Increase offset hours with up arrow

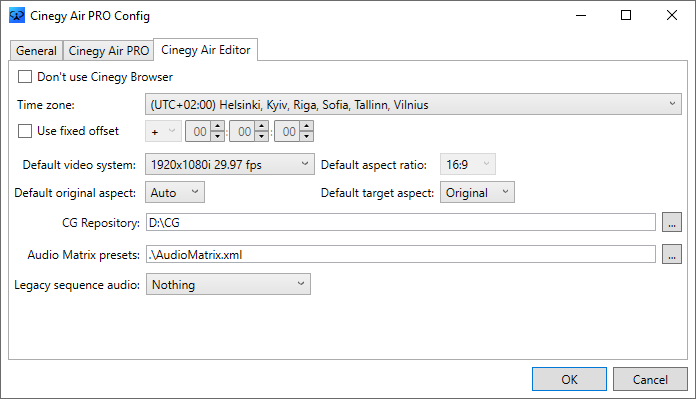[x=218, y=126]
